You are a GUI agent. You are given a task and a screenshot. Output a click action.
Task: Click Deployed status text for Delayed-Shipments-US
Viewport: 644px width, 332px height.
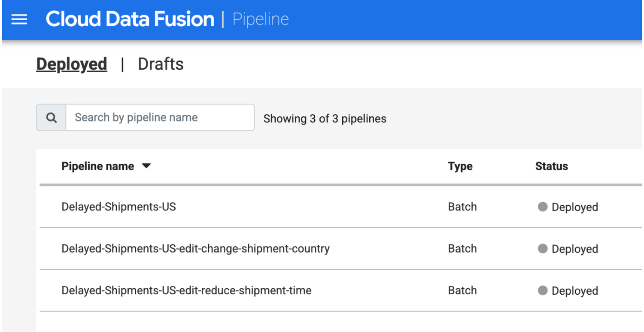tap(575, 207)
